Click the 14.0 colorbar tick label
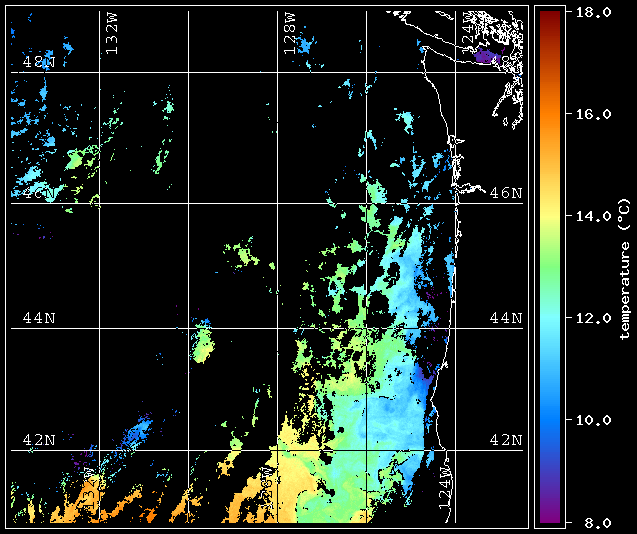637x534 pixels. (594, 216)
